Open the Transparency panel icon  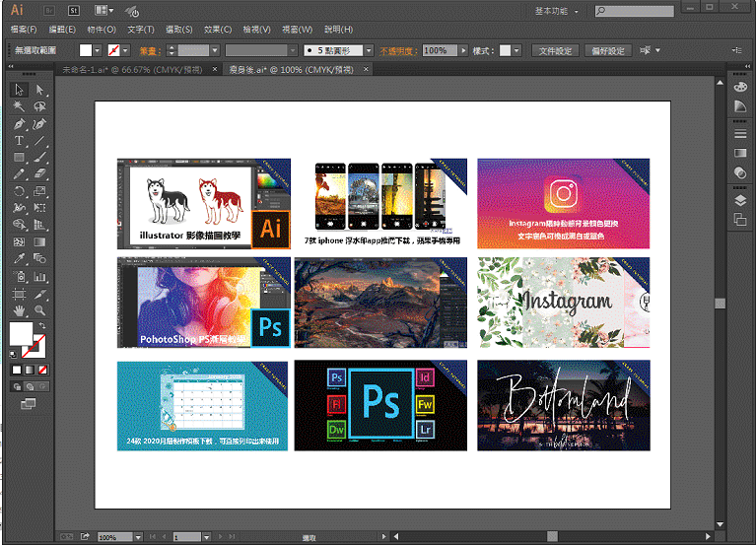[740, 172]
